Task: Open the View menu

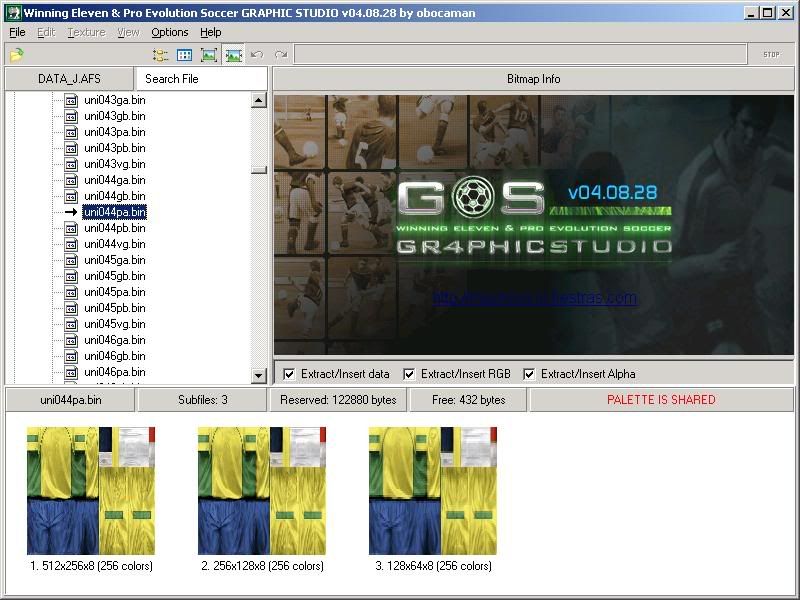Action: pos(128,32)
